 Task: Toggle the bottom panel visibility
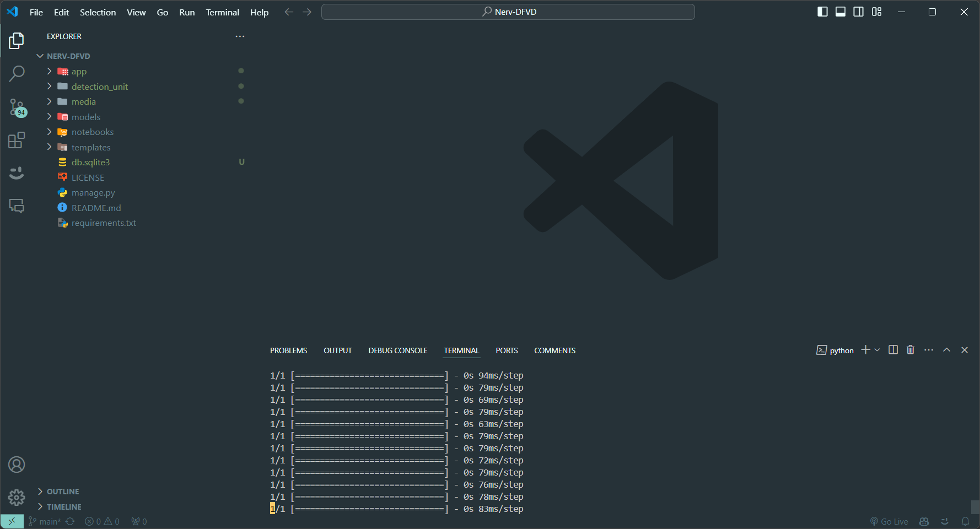tap(841, 12)
